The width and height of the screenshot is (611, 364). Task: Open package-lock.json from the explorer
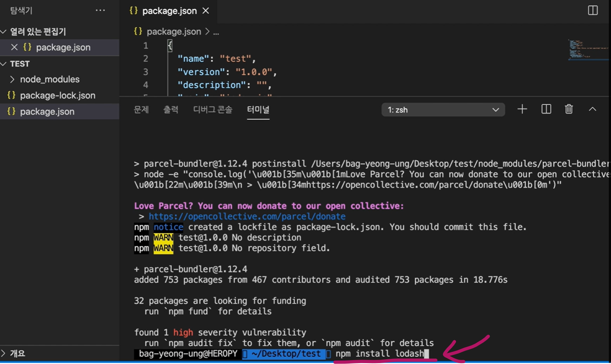[x=58, y=95]
